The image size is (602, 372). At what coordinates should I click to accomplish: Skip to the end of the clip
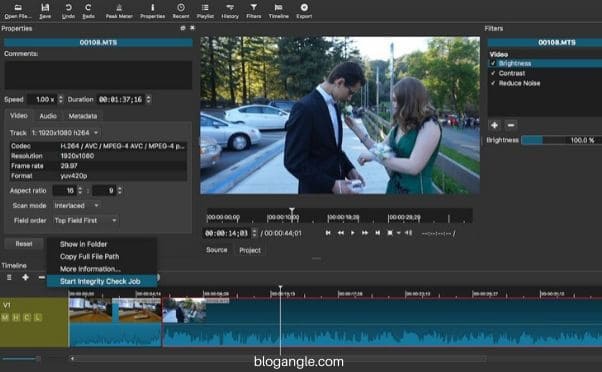377,233
